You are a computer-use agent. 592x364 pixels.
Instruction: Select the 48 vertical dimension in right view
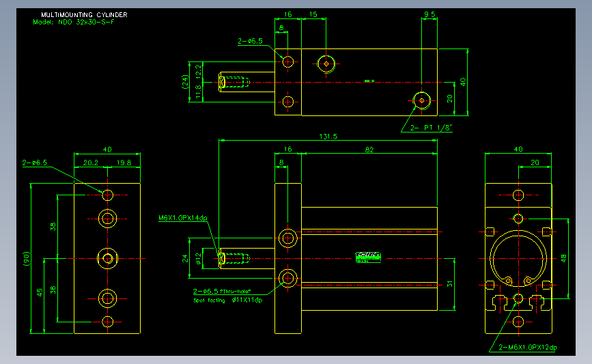pos(563,258)
